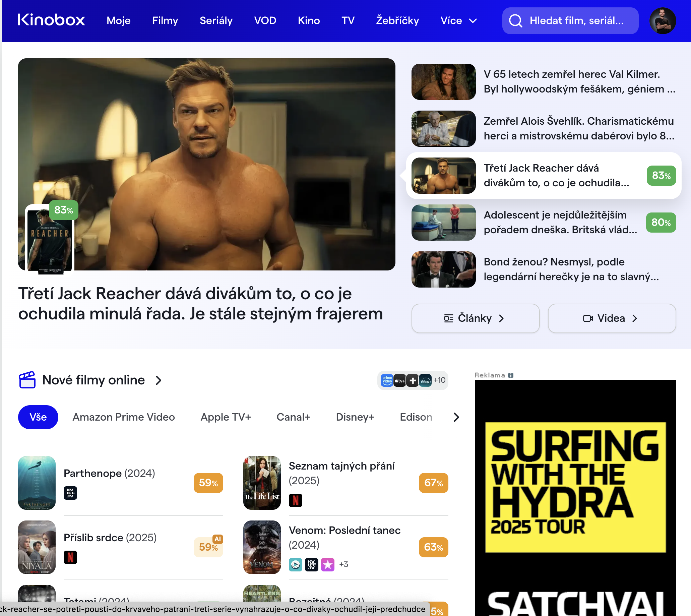Show more providers with right chevron
Image resolution: width=691 pixels, height=616 pixels.
tap(456, 417)
